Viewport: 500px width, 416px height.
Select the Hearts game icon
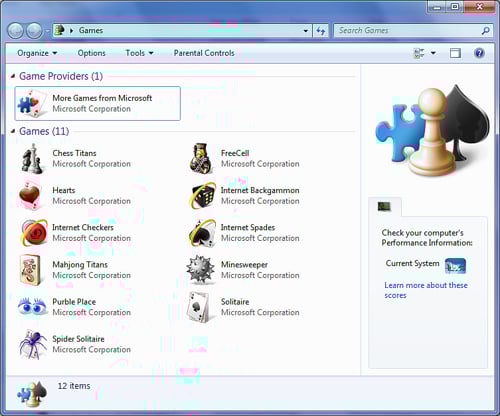(30, 196)
